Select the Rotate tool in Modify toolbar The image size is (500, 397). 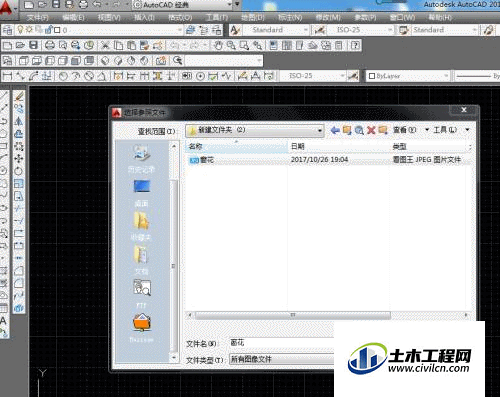click(19, 171)
